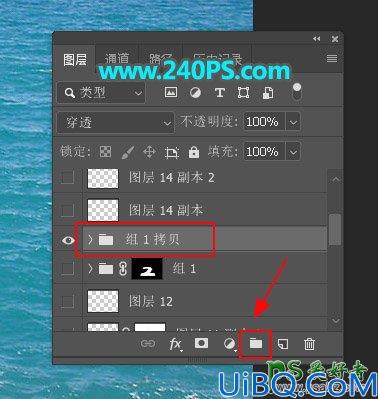Show layer 图层 14 副本 visibility box
The width and height of the screenshot is (378, 399).
[x=68, y=210]
